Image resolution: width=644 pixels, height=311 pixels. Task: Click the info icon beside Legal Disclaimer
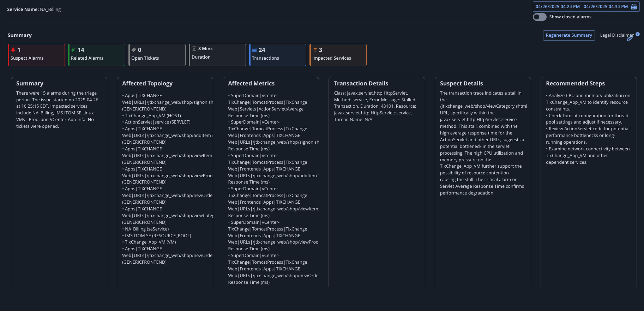click(638, 34)
